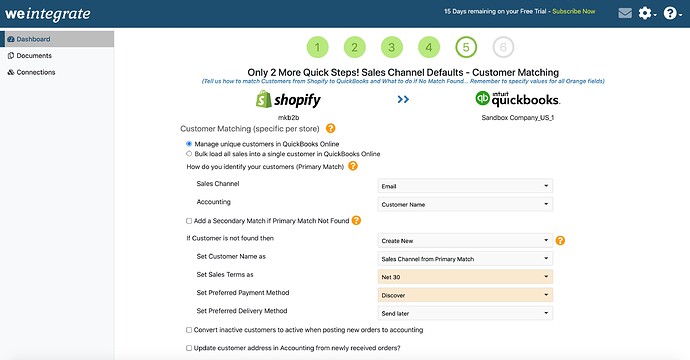Click the double arrow between Shopify and QuickBooks
The height and width of the screenshot is (360, 690).
[403, 99]
